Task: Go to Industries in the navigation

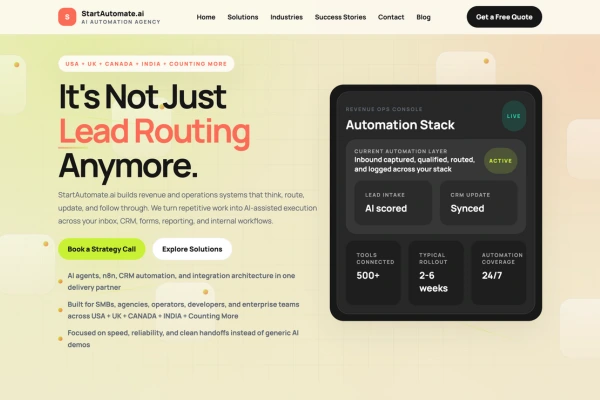Action: coord(286,17)
